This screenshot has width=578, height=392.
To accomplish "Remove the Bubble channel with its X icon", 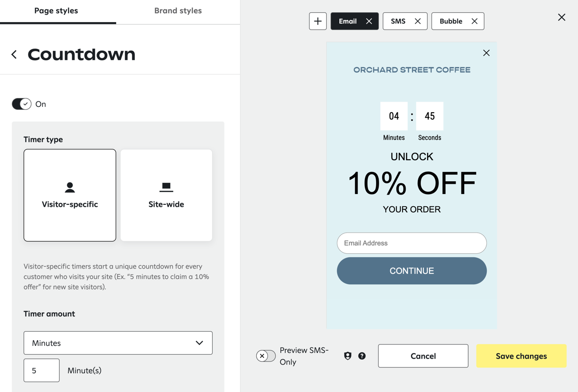I will 474,21.
